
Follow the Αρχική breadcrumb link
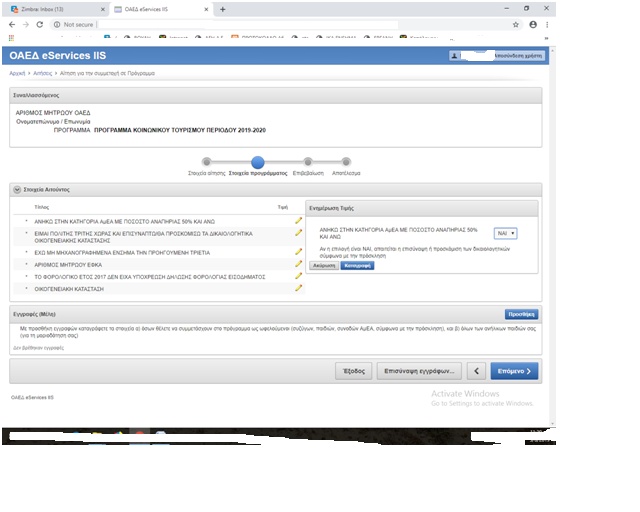[x=17, y=73]
